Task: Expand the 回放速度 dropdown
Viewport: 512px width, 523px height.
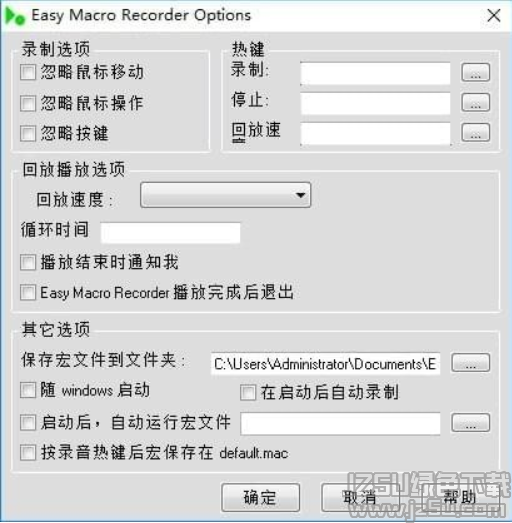Action: [225, 195]
